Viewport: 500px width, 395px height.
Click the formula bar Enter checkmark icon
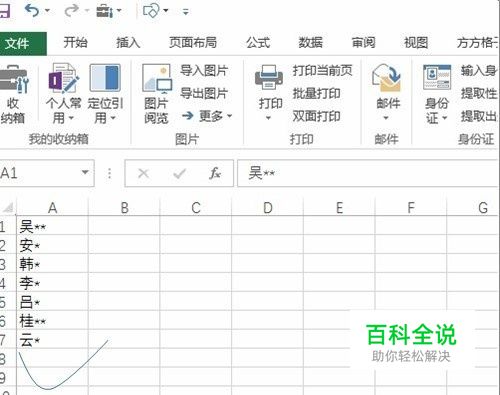click(179, 173)
